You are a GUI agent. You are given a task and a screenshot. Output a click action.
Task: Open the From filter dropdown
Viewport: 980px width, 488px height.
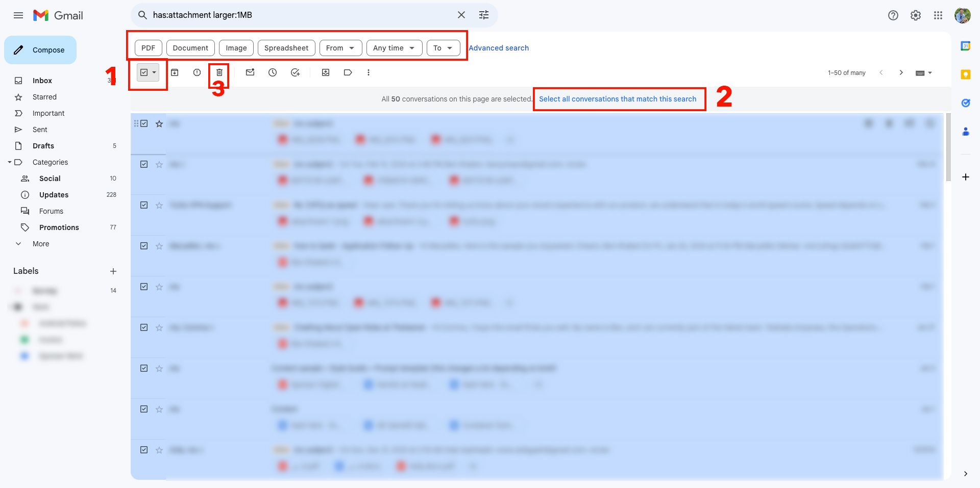[x=340, y=47]
